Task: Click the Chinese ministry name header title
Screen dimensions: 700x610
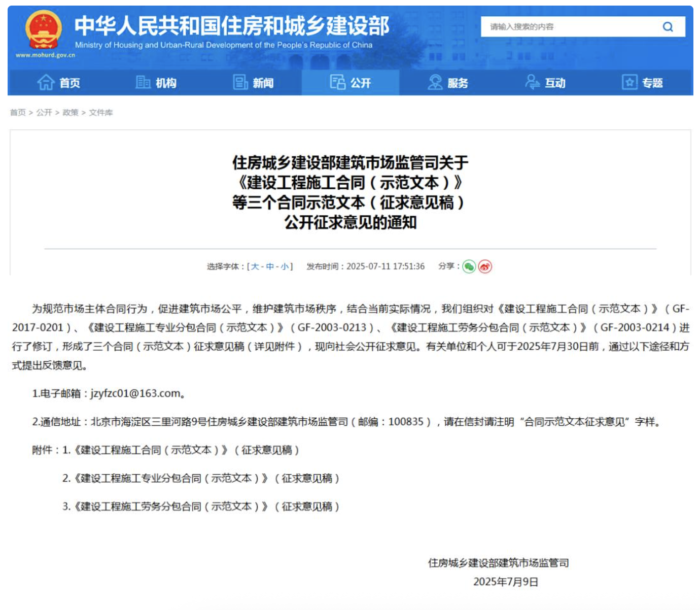Action: pyautogui.click(x=232, y=25)
